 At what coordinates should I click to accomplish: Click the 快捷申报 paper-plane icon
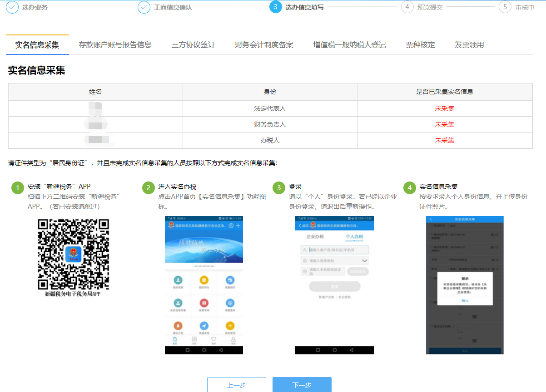click(204, 326)
